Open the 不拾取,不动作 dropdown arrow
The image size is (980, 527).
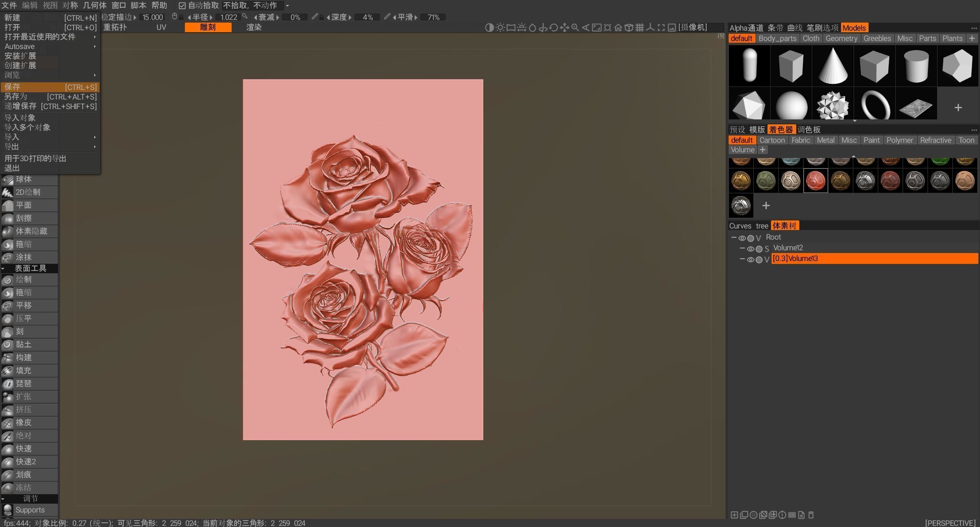click(x=288, y=5)
